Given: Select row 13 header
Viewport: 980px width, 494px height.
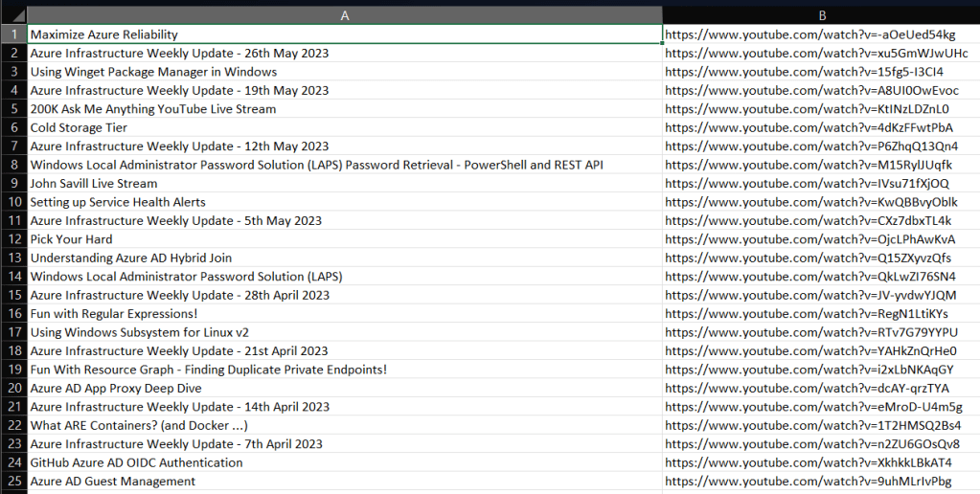Looking at the screenshot, I should (13, 258).
